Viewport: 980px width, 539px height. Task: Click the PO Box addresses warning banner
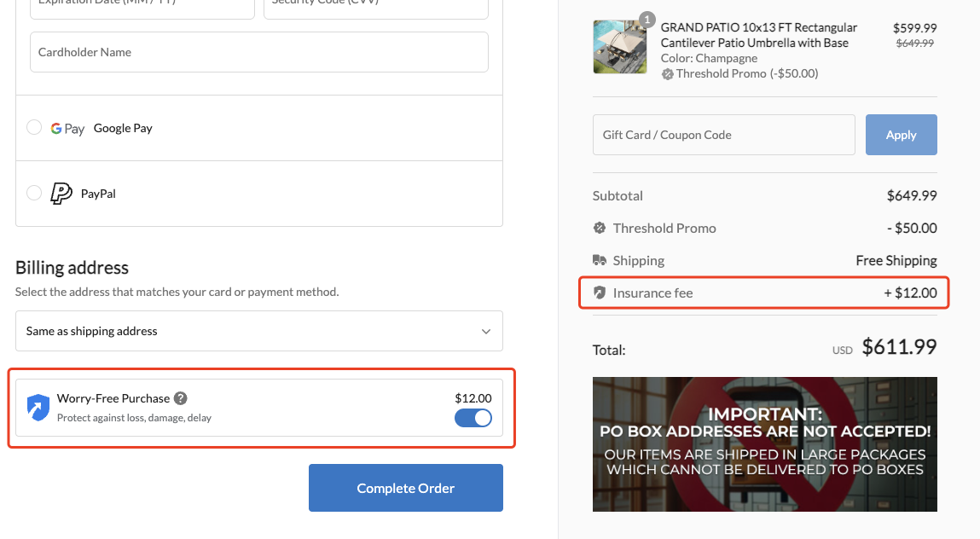[764, 444]
